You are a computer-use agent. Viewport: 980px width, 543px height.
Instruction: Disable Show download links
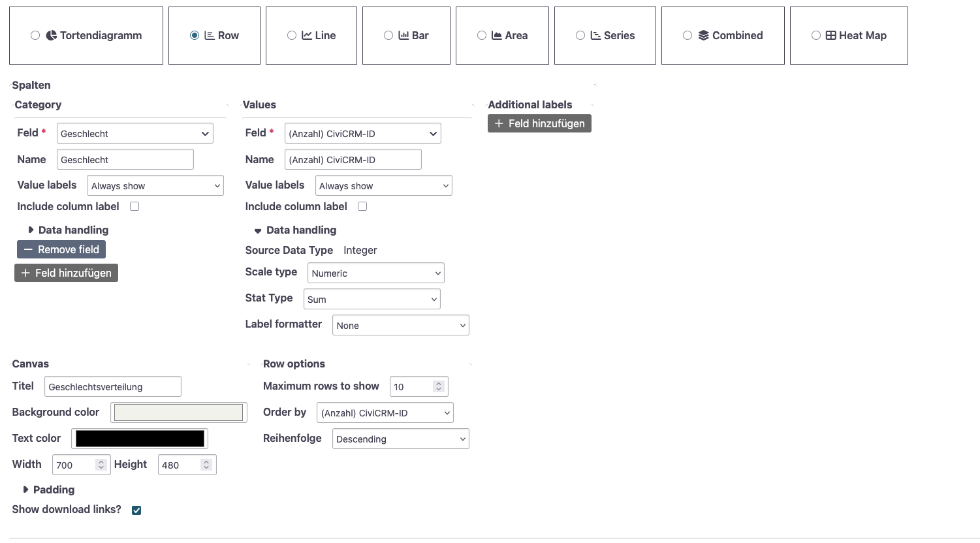(x=136, y=510)
